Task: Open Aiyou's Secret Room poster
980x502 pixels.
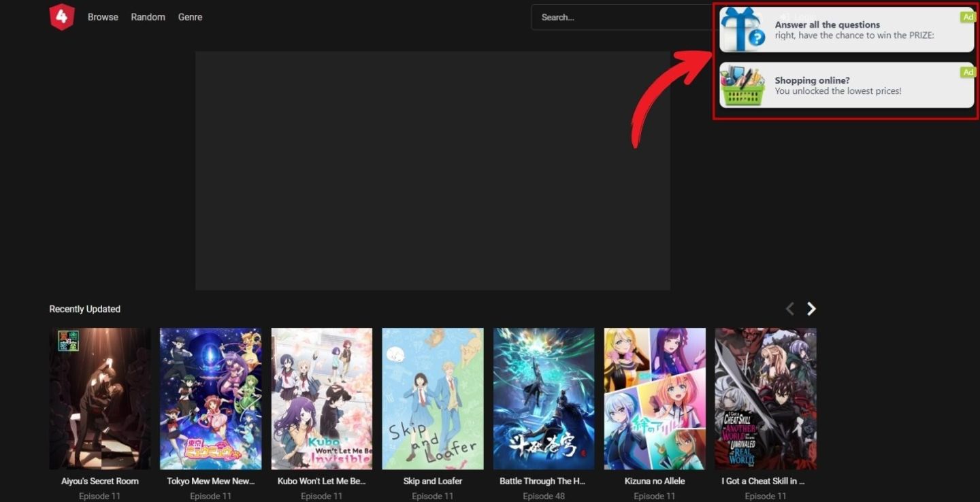Action: tap(100, 399)
